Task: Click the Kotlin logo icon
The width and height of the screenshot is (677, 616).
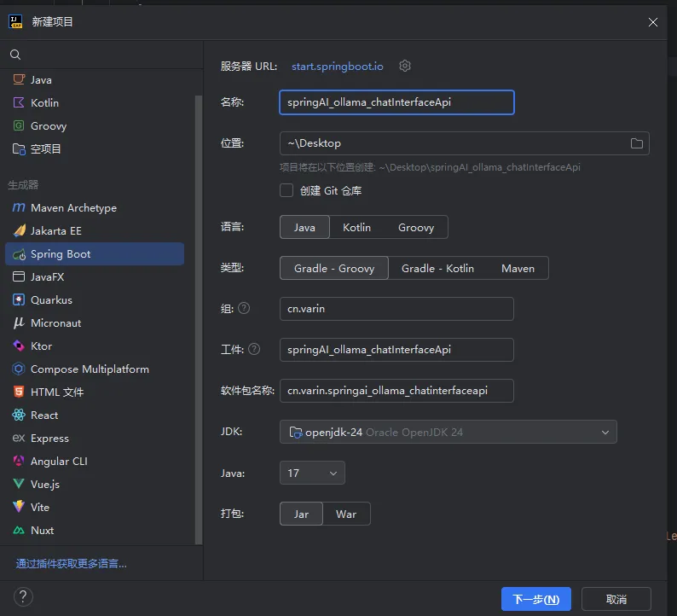Action: [x=19, y=102]
